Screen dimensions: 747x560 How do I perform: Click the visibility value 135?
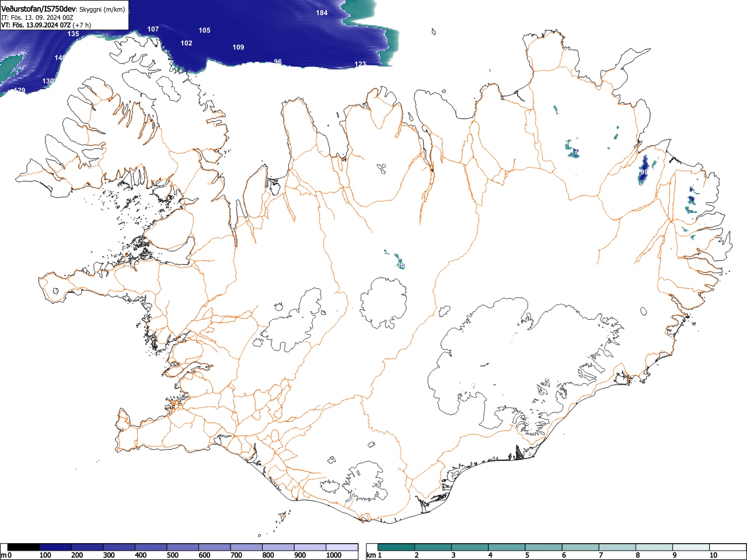[73, 34]
